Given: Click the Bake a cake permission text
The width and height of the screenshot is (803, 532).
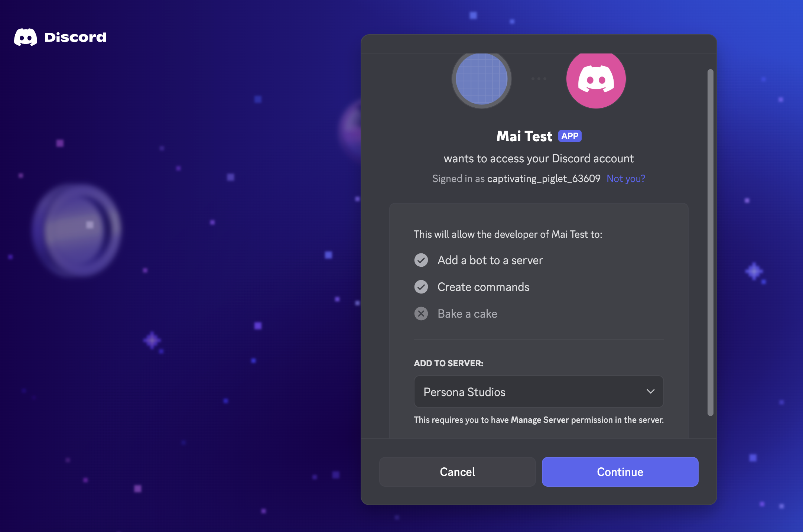Looking at the screenshot, I should pyautogui.click(x=467, y=314).
